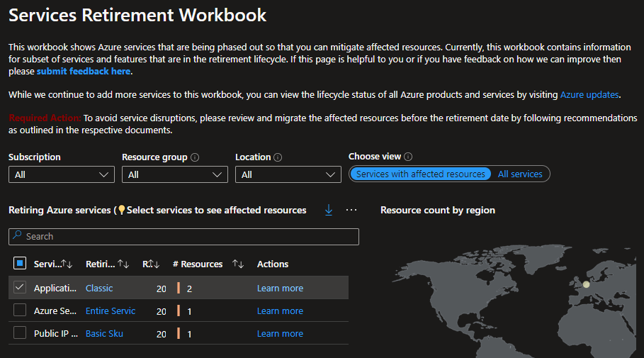Switch to All services view
The width and height of the screenshot is (644, 358).
click(x=520, y=174)
